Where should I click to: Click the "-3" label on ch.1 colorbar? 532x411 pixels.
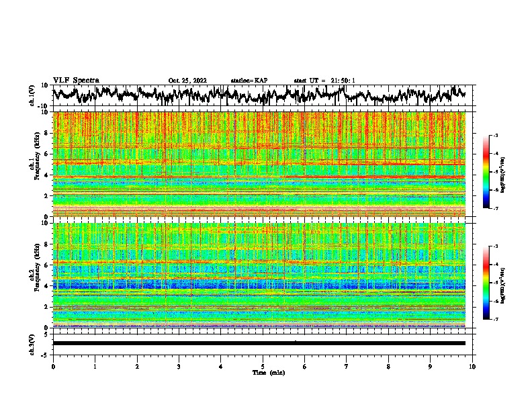(x=496, y=135)
